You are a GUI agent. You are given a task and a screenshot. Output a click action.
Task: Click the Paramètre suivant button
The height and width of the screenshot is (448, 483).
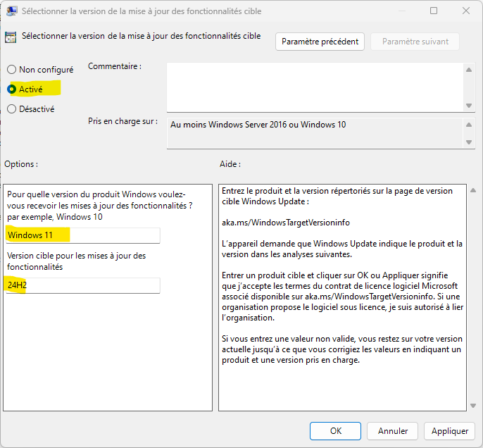click(x=415, y=42)
